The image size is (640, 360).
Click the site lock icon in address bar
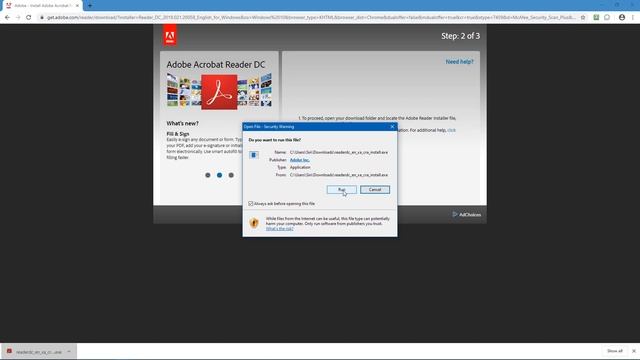click(42, 18)
